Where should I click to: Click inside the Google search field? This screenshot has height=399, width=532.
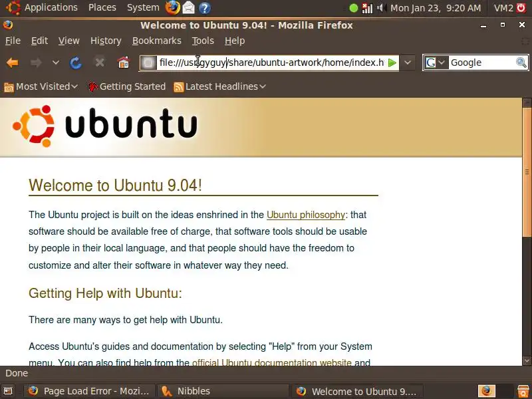tap(481, 63)
